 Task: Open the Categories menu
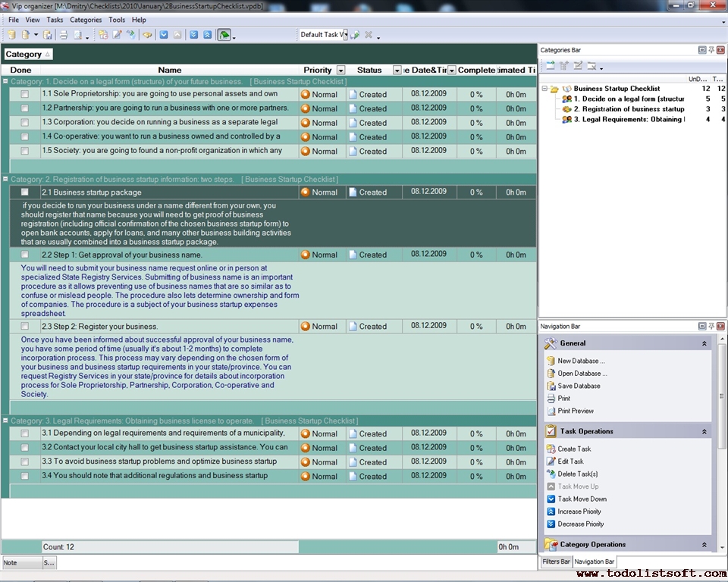click(x=85, y=20)
